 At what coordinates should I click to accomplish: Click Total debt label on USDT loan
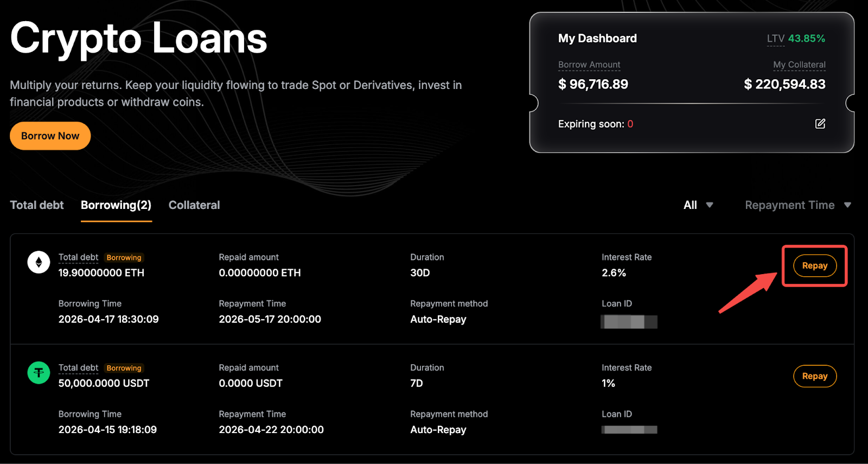(x=78, y=367)
